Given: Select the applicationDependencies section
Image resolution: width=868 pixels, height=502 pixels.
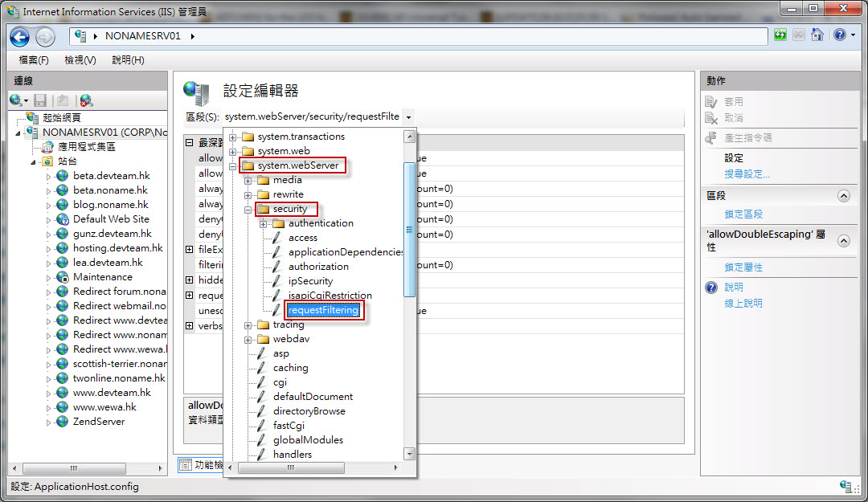Looking at the screenshot, I should (346, 252).
